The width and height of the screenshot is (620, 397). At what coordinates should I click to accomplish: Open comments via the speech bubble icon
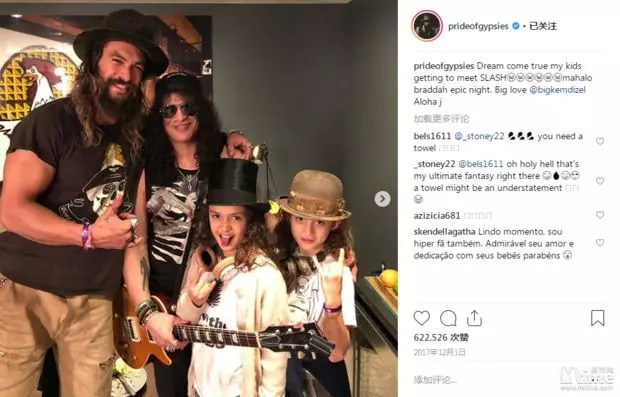click(448, 318)
